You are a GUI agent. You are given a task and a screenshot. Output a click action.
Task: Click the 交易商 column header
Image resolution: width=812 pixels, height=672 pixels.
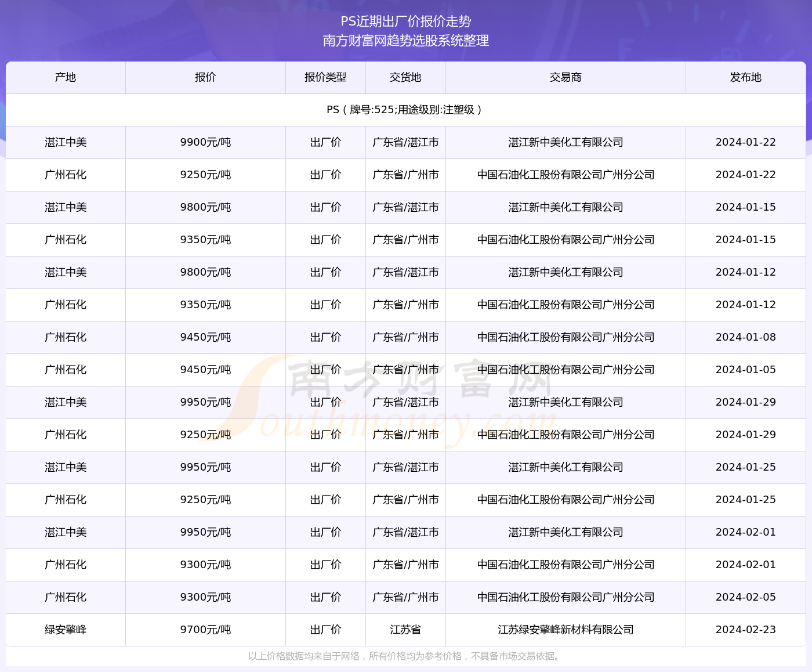point(565,77)
